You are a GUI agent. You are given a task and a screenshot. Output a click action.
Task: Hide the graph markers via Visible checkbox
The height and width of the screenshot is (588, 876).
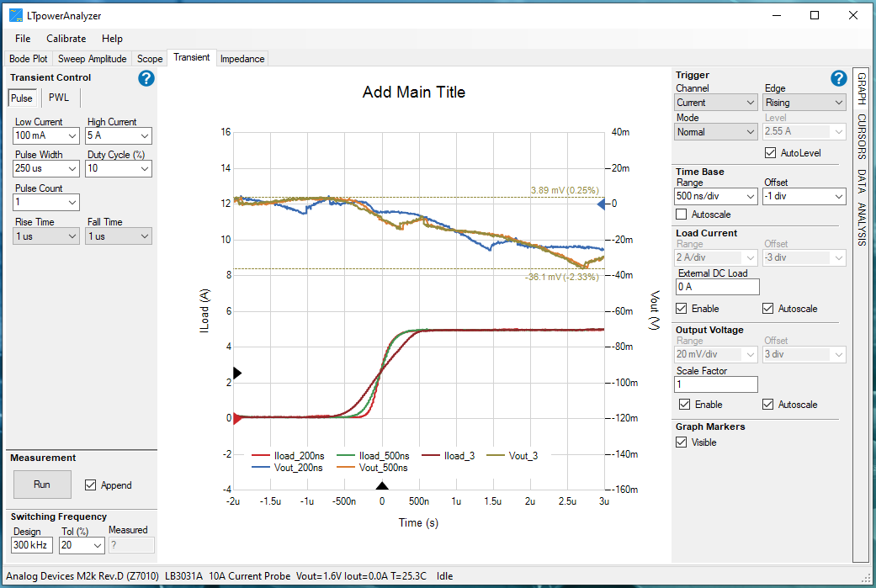(684, 442)
